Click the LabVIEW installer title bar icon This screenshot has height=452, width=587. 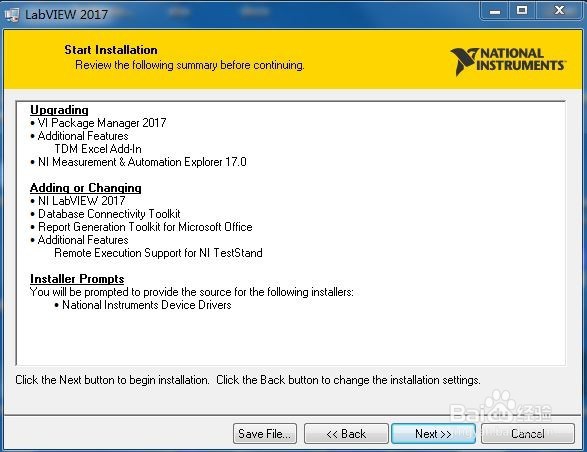tap(12, 15)
